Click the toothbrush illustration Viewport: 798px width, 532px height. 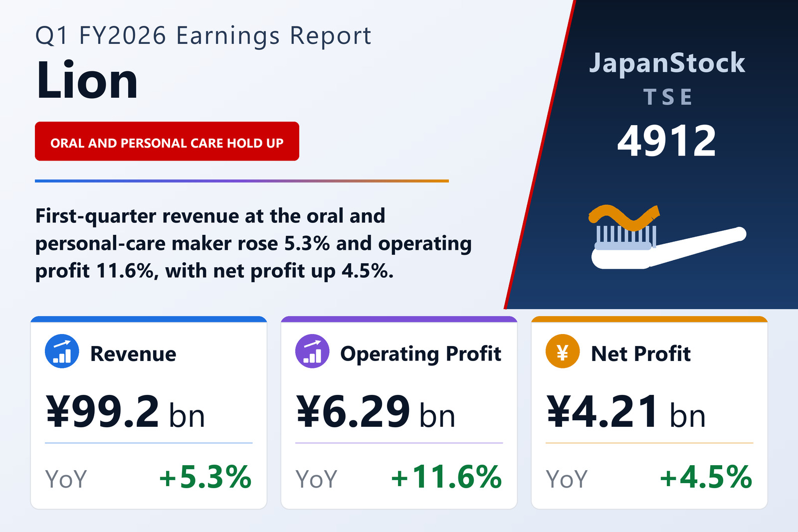point(667,237)
